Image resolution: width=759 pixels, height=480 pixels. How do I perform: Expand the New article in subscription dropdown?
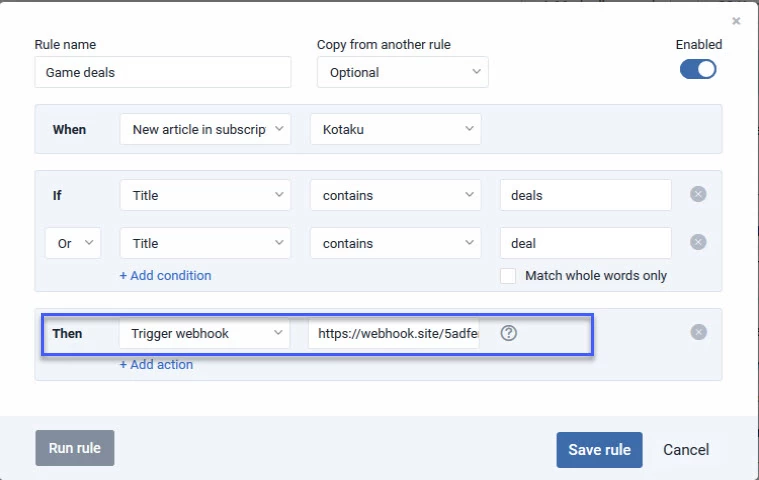coord(205,129)
